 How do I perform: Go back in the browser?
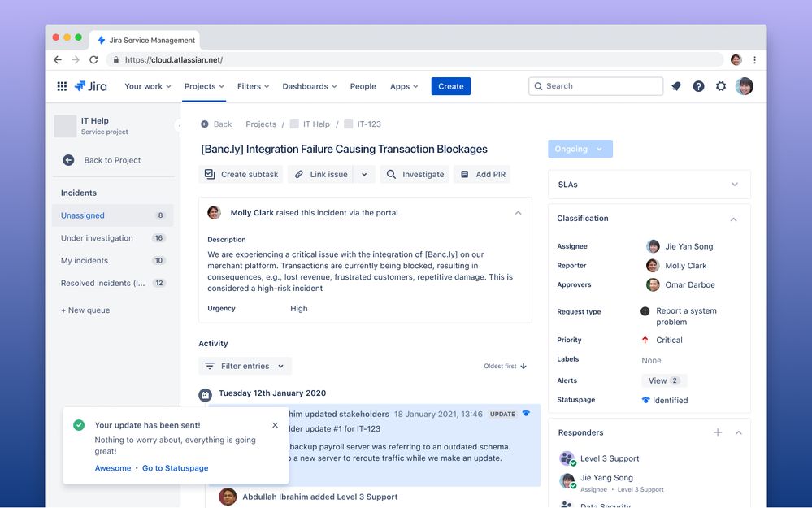click(x=58, y=59)
